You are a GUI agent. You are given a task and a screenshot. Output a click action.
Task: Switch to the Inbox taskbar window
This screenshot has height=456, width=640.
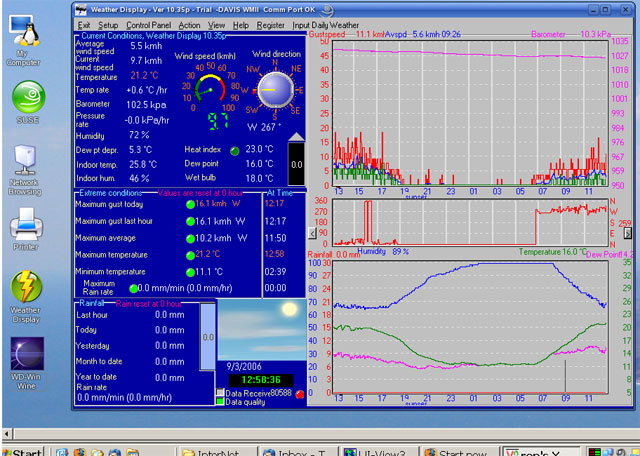[x=298, y=452]
